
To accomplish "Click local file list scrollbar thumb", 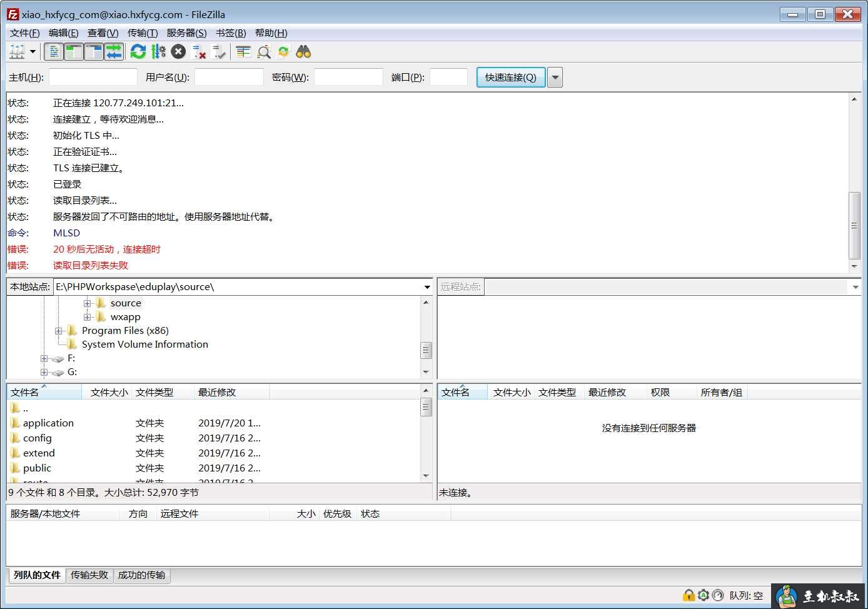I will 426,408.
